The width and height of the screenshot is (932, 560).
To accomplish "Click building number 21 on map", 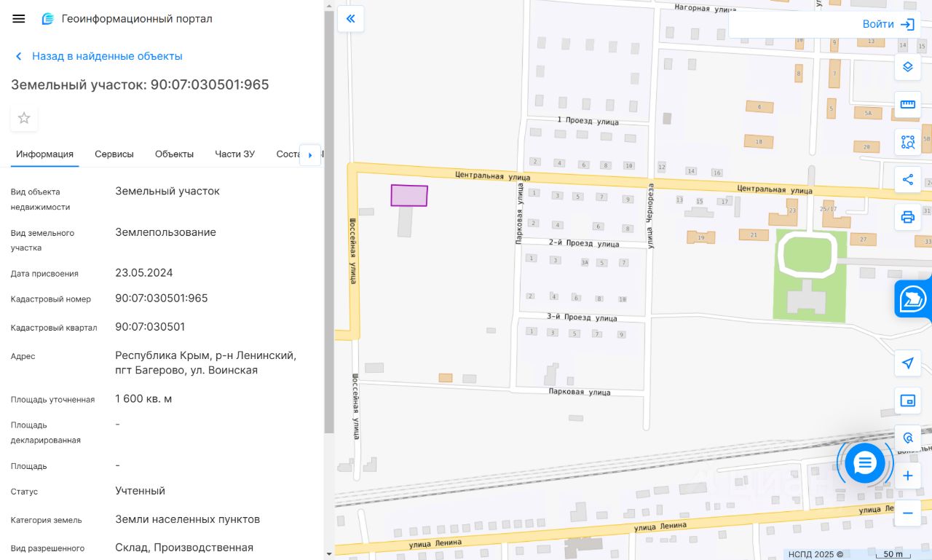I will click(x=754, y=234).
